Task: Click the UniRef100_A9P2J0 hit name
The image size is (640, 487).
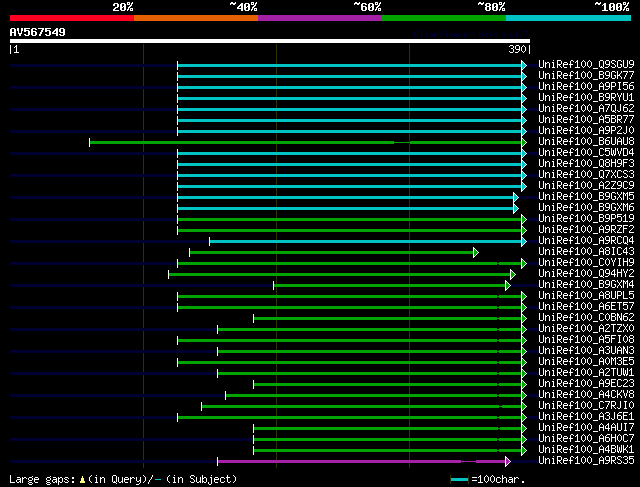Action: [586, 131]
